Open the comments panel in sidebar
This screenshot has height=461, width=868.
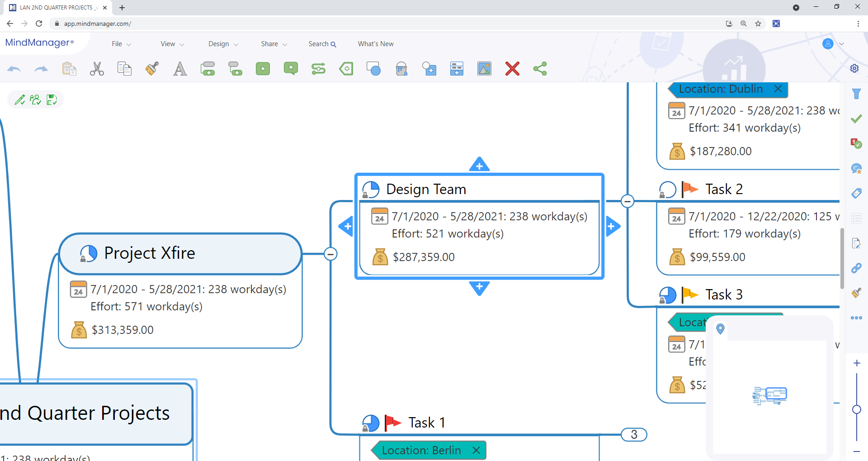(856, 169)
